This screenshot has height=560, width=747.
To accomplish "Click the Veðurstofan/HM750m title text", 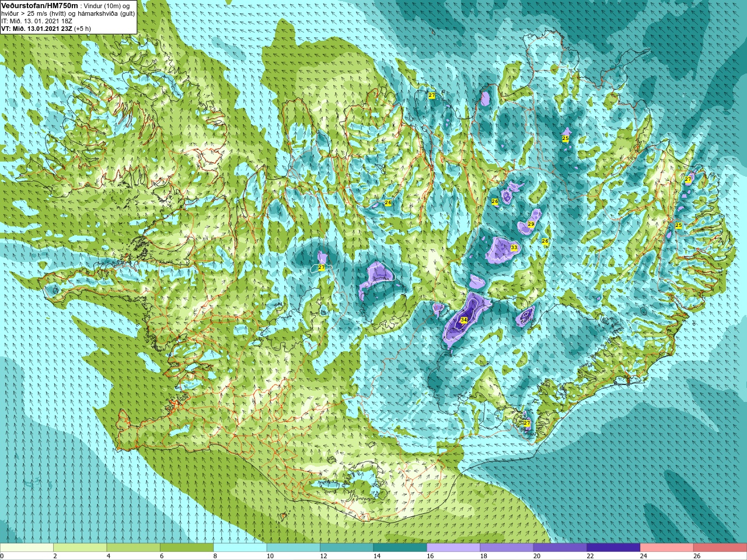I will (x=39, y=5).
